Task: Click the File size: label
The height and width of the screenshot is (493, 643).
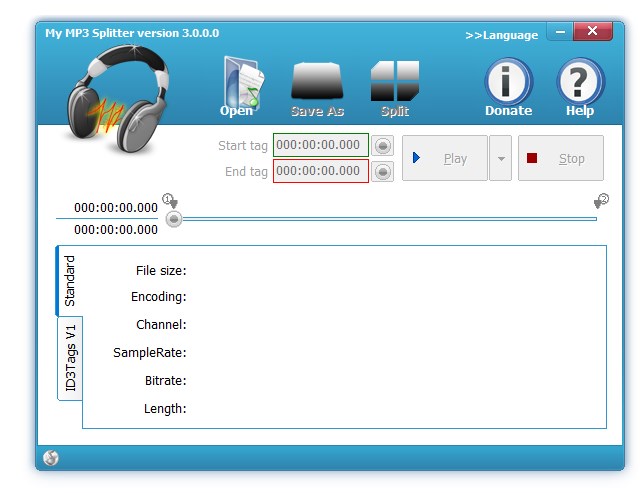Action: tap(161, 271)
